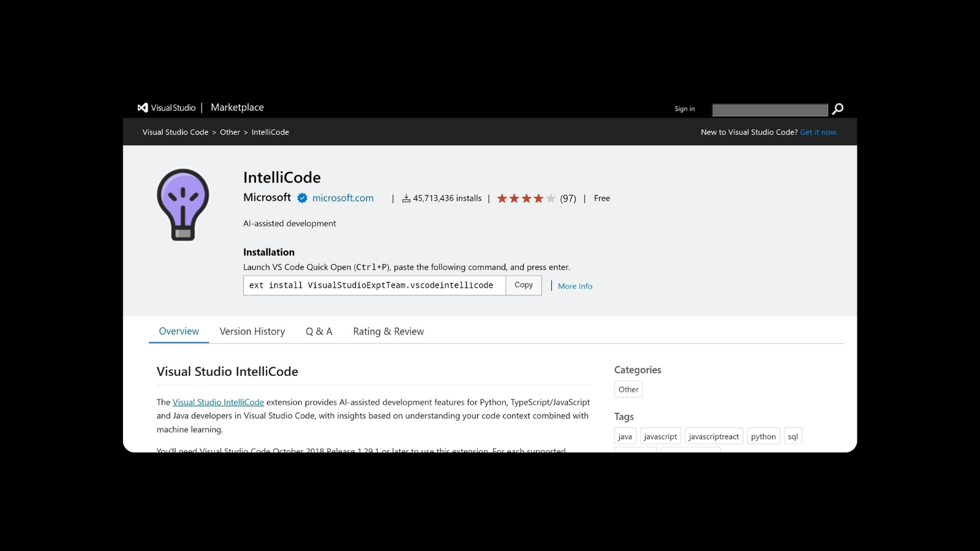Focus the marketplace search field

click(770, 110)
